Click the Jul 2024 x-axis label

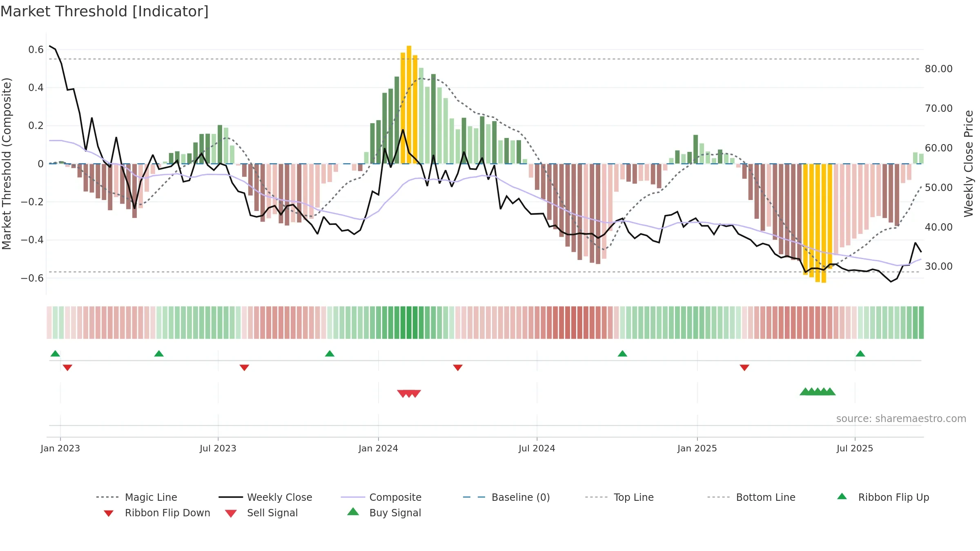click(x=537, y=448)
